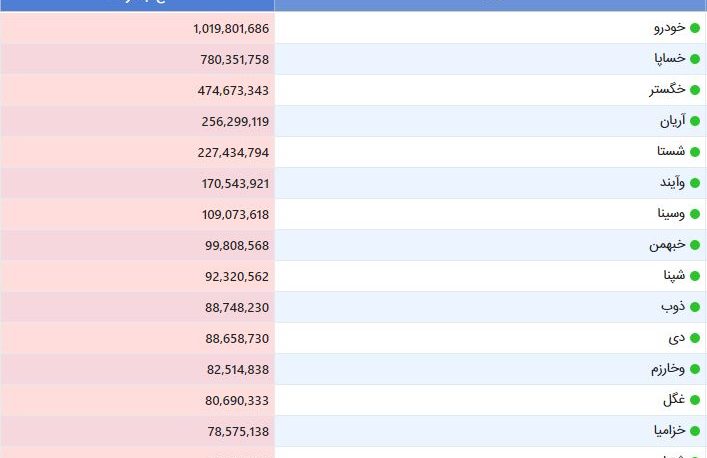Click the value 82,514,838
Image resolution: width=707 pixels, height=458 pixels.
pos(238,370)
